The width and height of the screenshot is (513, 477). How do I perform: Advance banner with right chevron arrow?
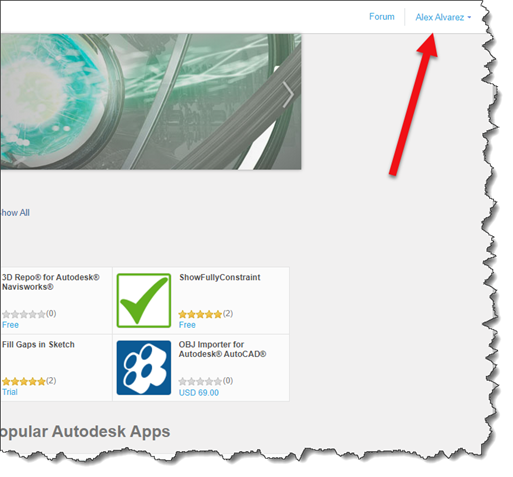pos(288,95)
